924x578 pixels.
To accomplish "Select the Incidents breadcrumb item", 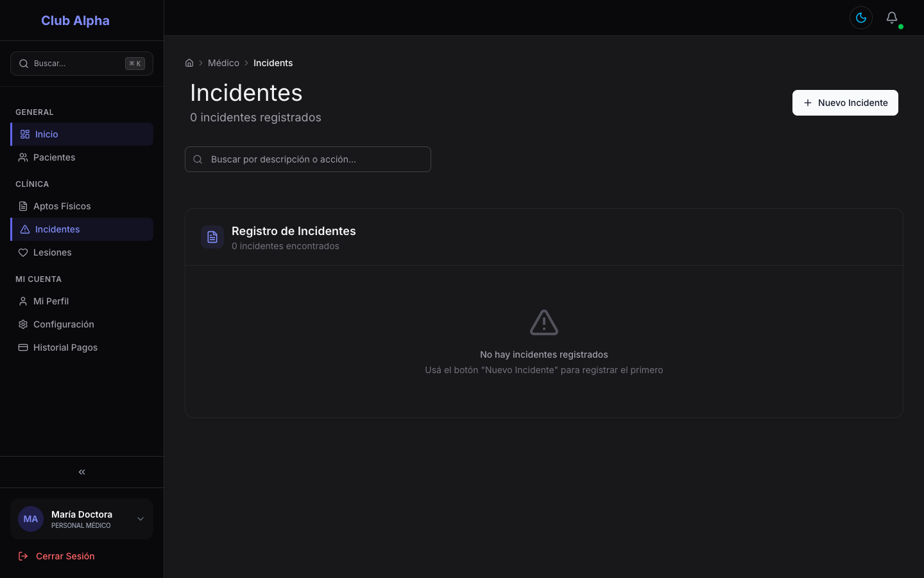I will tap(273, 63).
